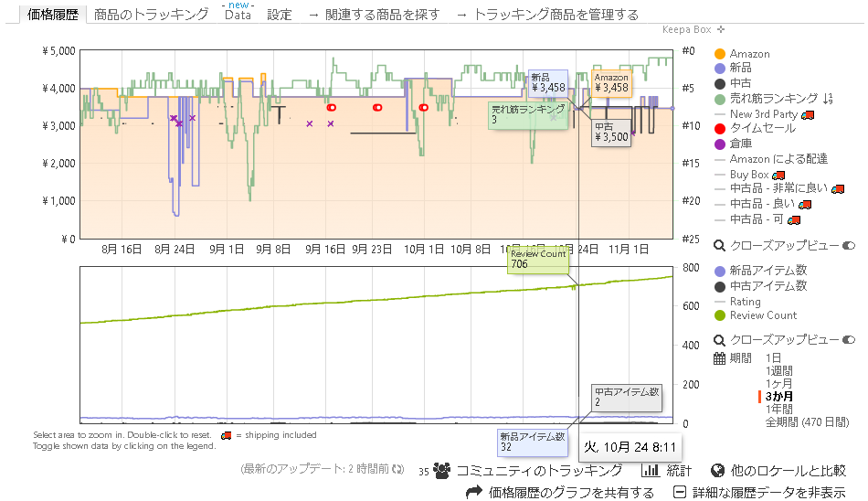
Task: Click red timeline sale marker near 10月1日
Action: [423, 108]
